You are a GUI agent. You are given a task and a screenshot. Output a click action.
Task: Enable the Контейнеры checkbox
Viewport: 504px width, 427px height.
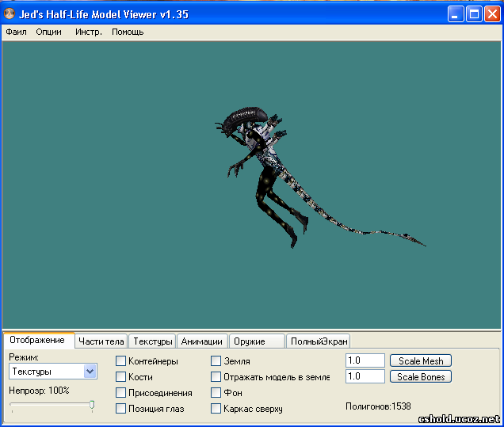click(x=120, y=360)
